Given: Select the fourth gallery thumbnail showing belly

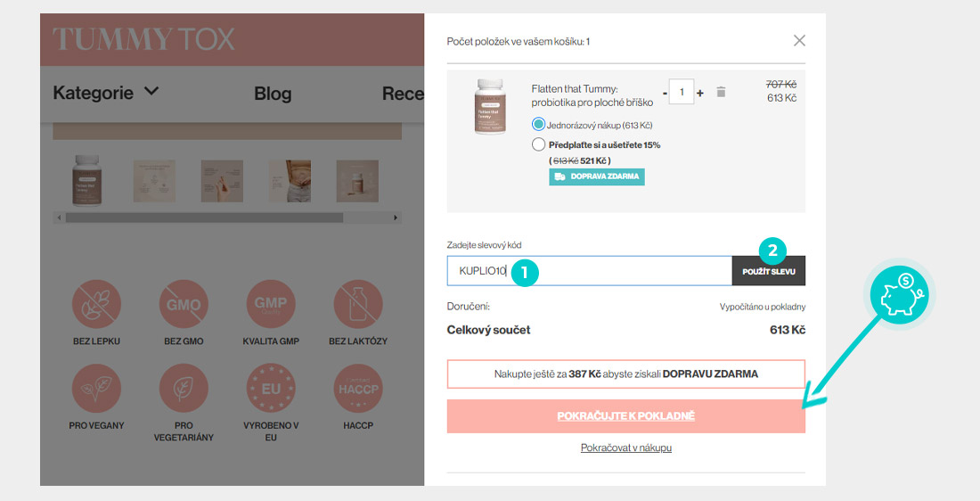Looking at the screenshot, I should (290, 181).
